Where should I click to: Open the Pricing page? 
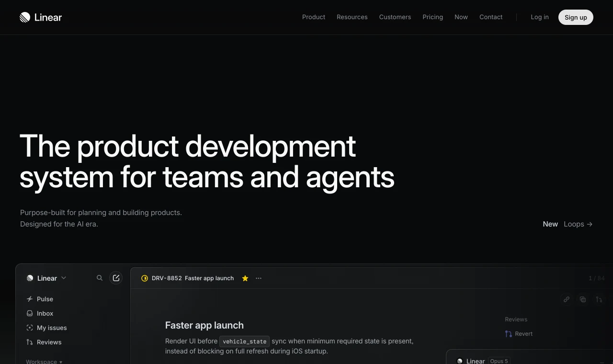(x=433, y=17)
